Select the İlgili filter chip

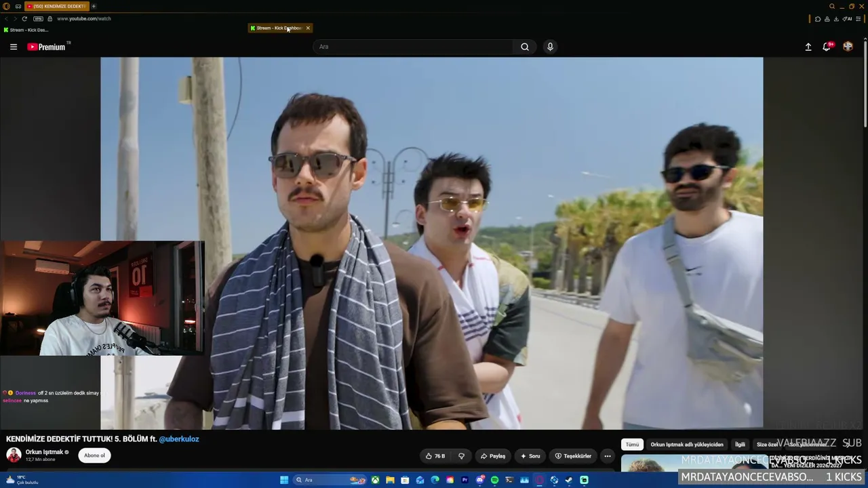tap(740, 445)
